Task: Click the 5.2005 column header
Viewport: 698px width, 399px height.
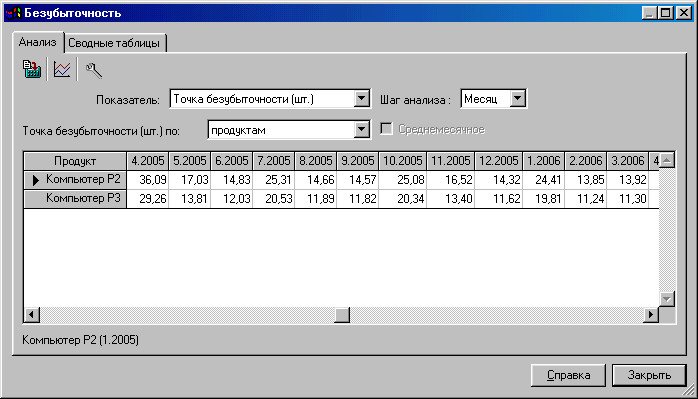Action: 190,161
